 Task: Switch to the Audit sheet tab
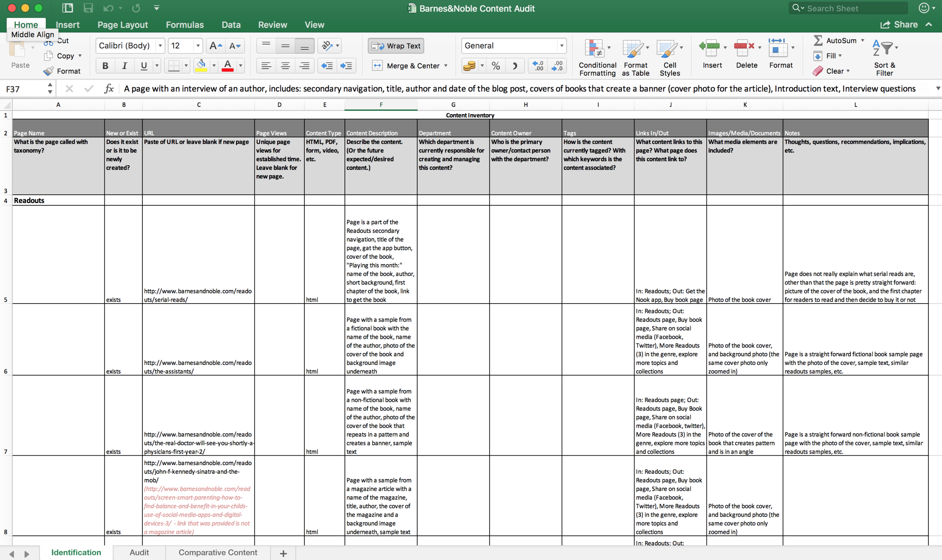[139, 552]
